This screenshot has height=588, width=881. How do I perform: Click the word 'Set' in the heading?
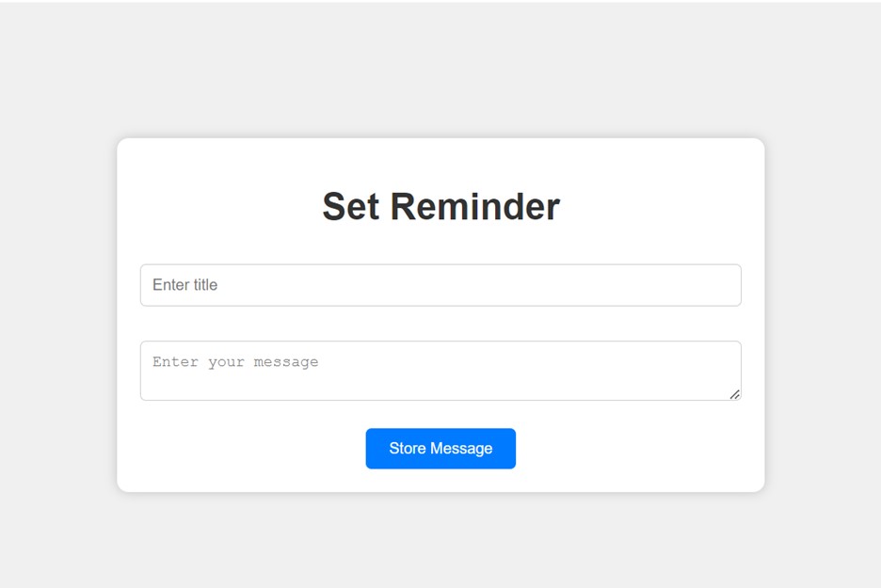click(351, 207)
